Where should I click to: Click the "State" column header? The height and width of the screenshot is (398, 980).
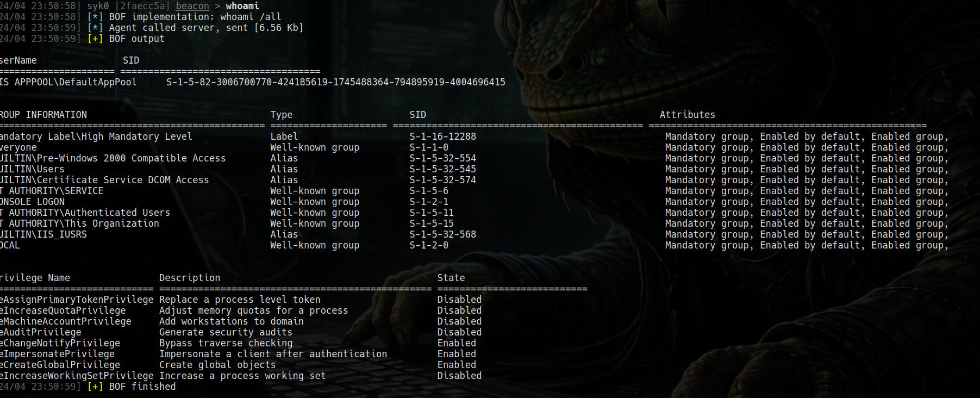point(451,278)
